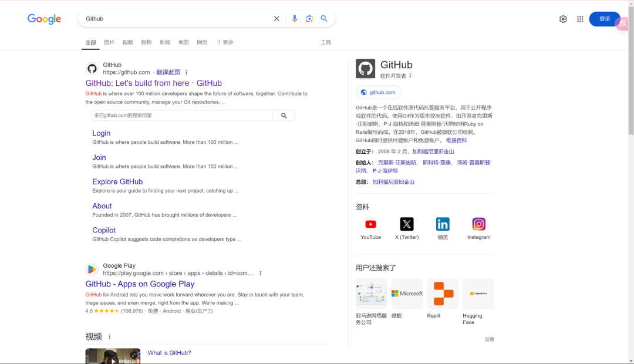Image resolution: width=634 pixels, height=364 pixels.
Task: Open GitHub's X (Twitter) profile icon
Action: point(407,224)
